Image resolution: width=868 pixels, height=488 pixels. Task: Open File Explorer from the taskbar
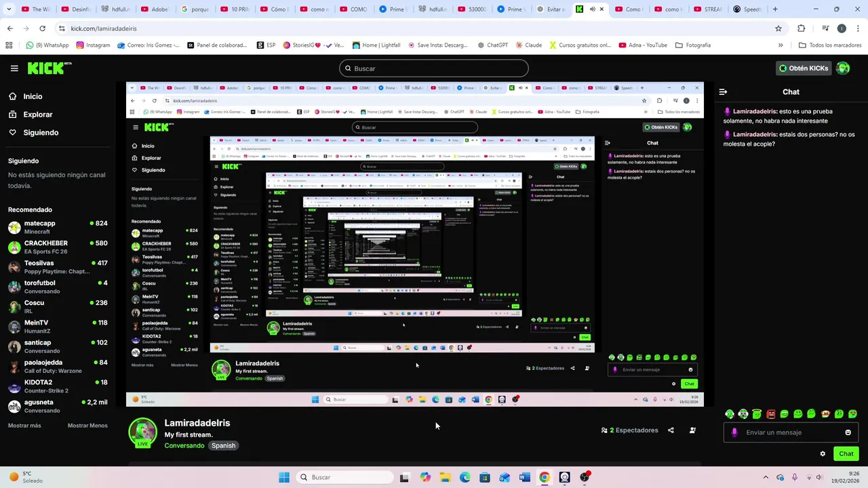(445, 477)
